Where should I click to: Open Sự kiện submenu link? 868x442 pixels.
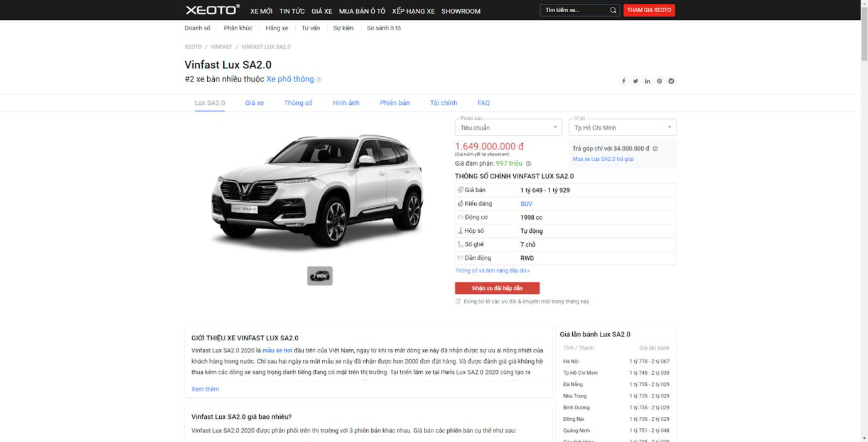(344, 28)
